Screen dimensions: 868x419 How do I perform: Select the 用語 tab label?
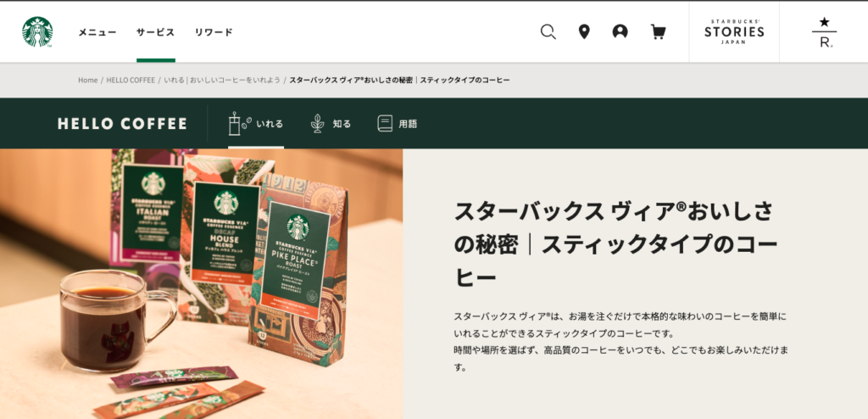pos(408,124)
